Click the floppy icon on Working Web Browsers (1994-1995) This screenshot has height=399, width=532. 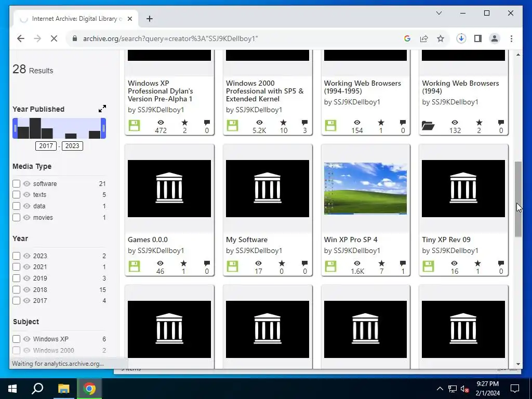(x=330, y=125)
